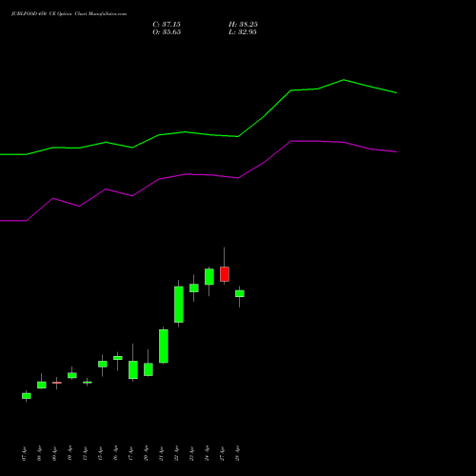This screenshot has height=476, width=476.
Task: Click the 22 Apr date label
Action: click(x=176, y=454)
